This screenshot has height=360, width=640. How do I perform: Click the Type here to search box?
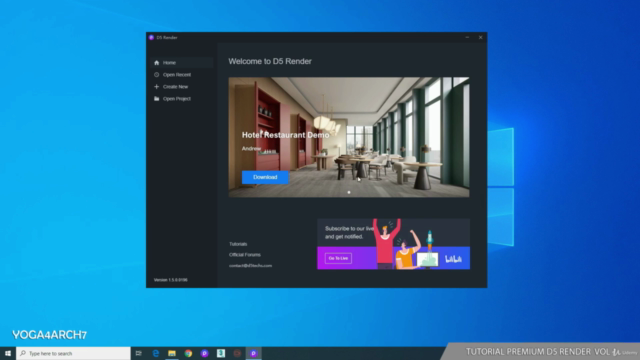pos(73,353)
